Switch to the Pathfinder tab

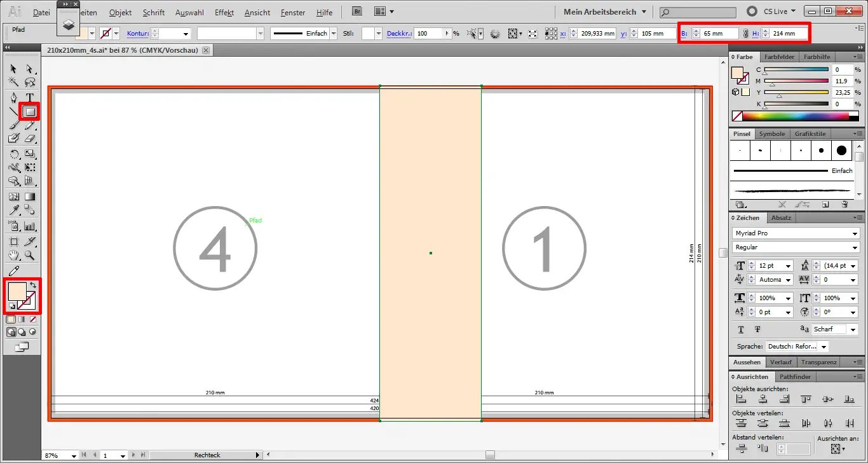click(x=795, y=377)
